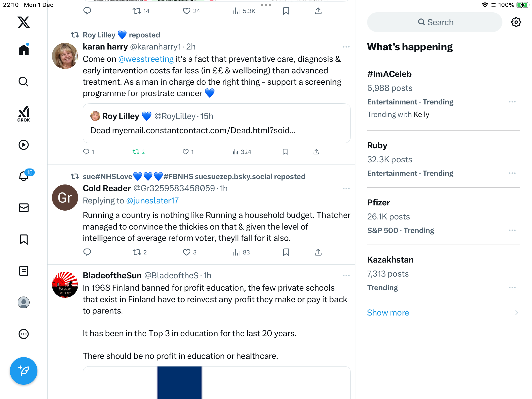Open the Grok assistant icon
This screenshot has width=532, height=399.
[x=24, y=114]
